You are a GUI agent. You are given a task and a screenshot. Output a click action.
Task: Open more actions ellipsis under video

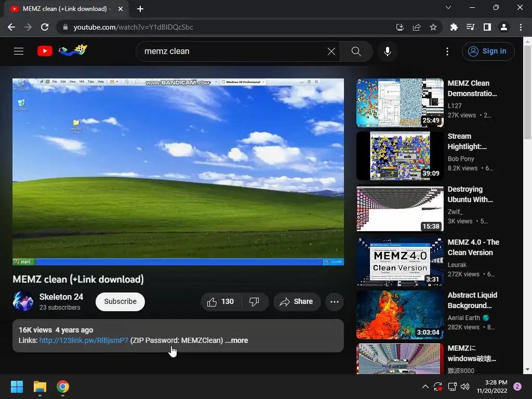tap(335, 302)
